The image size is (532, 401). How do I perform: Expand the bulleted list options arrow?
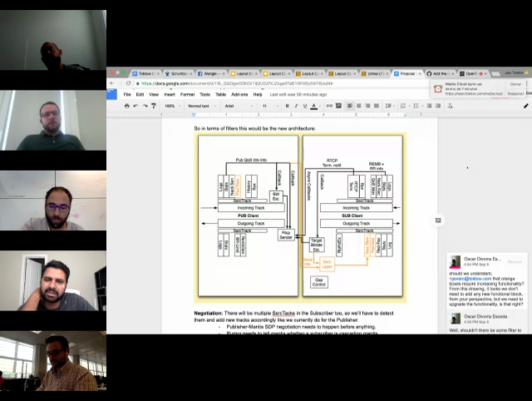pos(422,106)
